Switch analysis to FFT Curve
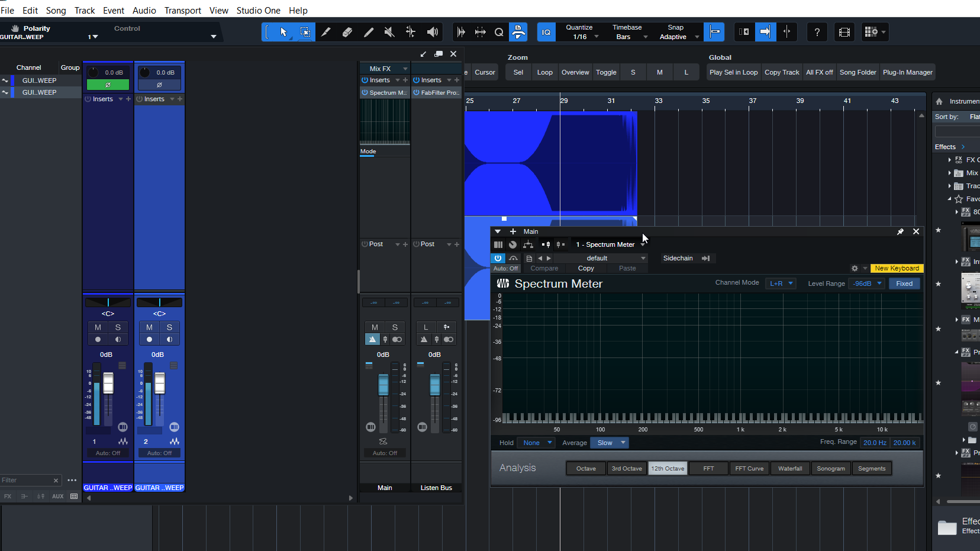This screenshot has height=551, width=980. click(749, 468)
